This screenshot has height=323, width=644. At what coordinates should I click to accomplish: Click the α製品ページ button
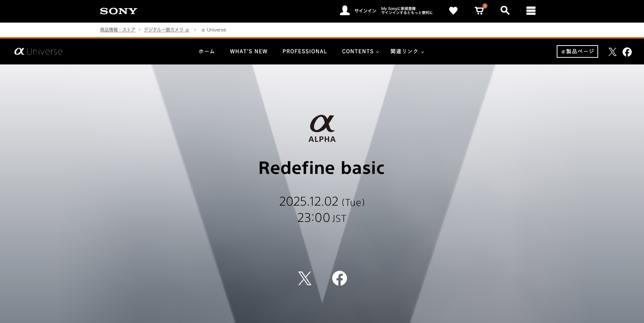pyautogui.click(x=577, y=51)
